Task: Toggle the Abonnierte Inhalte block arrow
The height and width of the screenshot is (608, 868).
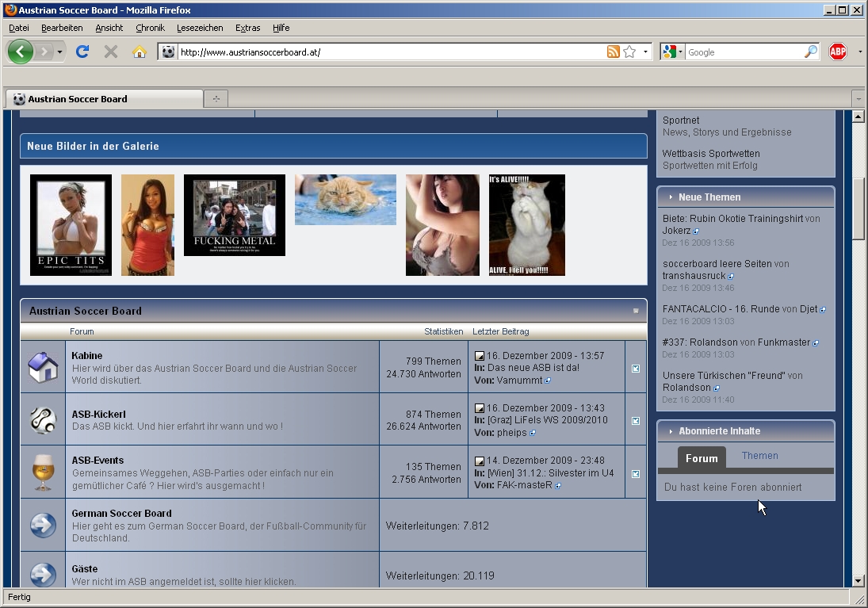Action: click(x=671, y=430)
